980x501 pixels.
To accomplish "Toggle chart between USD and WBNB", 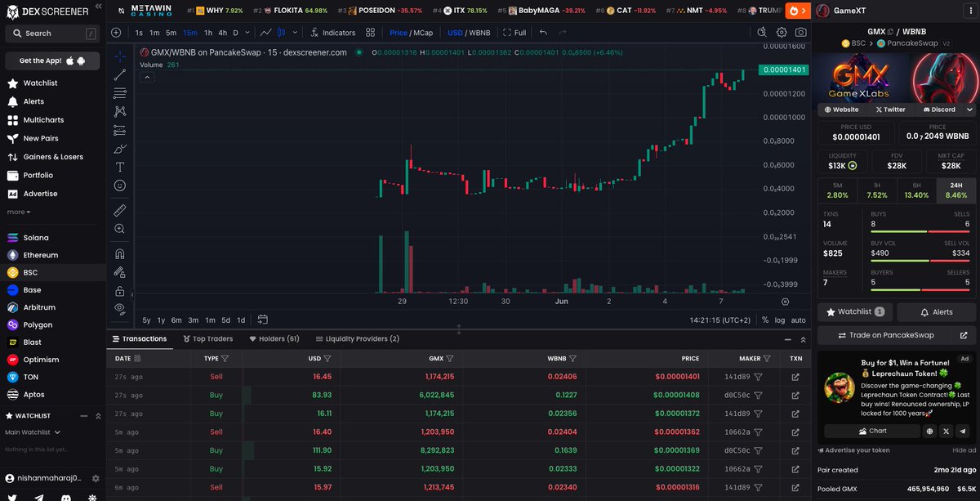I will [x=469, y=33].
